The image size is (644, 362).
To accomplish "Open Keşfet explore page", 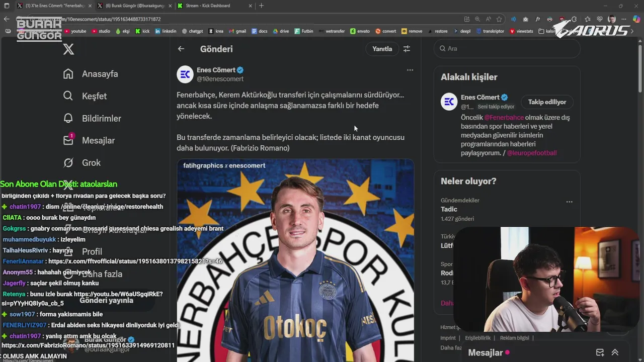I will point(85,96).
